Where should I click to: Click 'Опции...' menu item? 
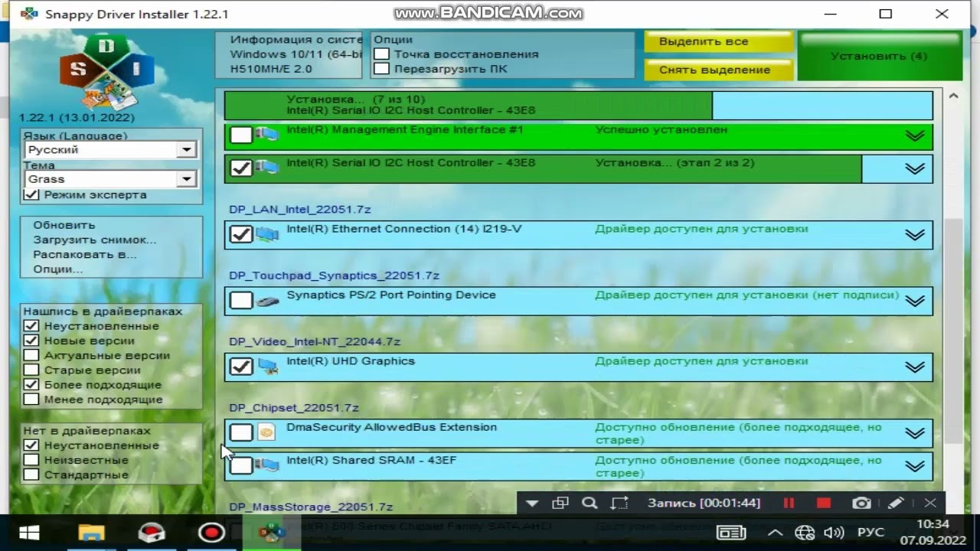[x=58, y=269]
